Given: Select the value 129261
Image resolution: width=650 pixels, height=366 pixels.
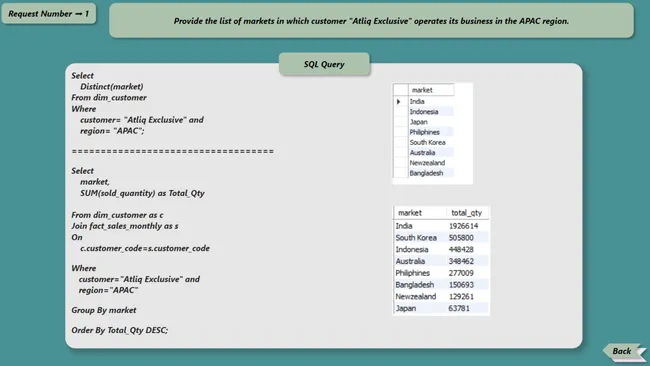Looking at the screenshot, I should click(x=461, y=297).
